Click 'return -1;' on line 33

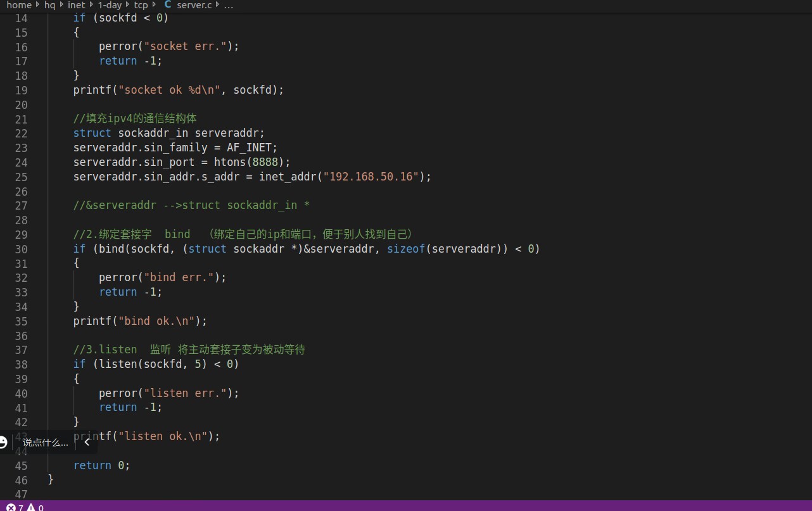pyautogui.click(x=130, y=292)
